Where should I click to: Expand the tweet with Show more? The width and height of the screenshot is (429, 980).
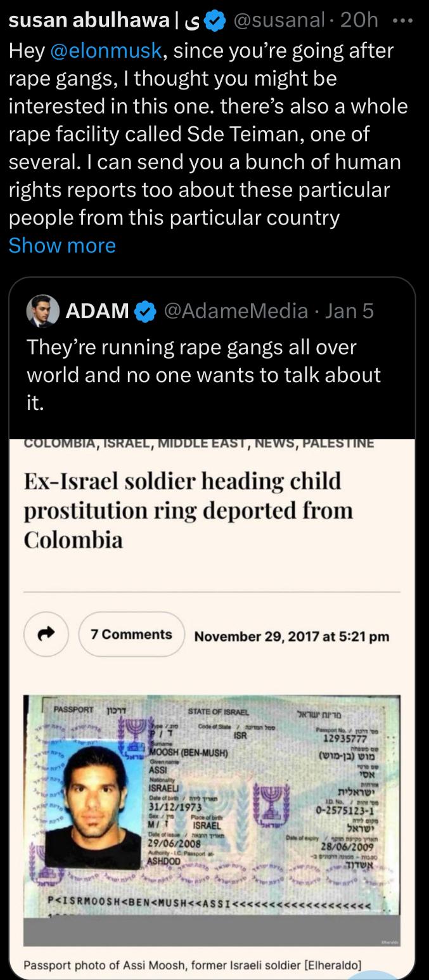62,245
